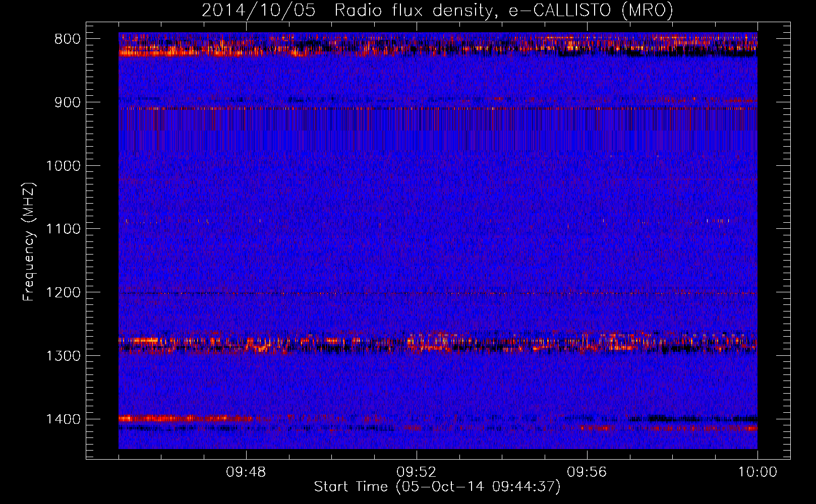
Task: Select the 1300 frequency axis label
Action: 63,356
